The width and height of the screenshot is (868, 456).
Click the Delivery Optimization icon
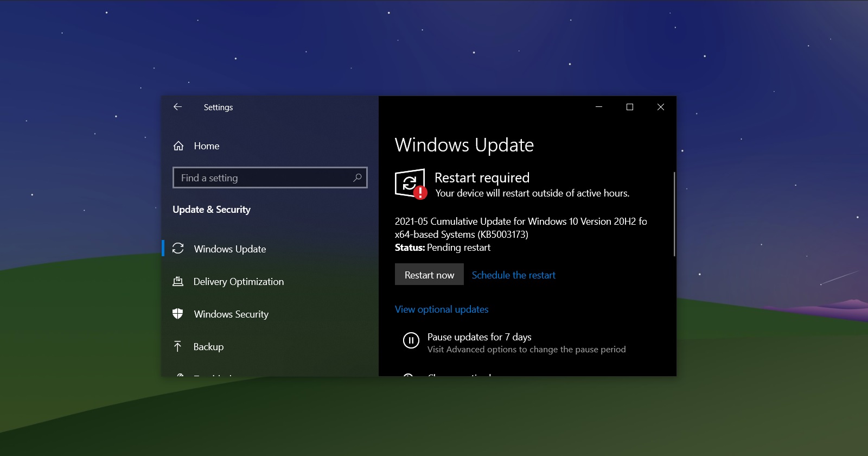click(178, 281)
